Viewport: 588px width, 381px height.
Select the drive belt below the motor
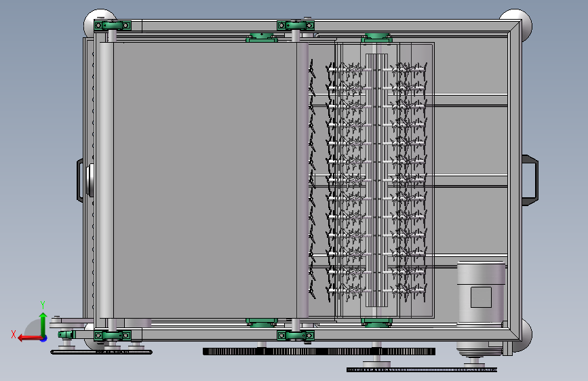(422, 369)
